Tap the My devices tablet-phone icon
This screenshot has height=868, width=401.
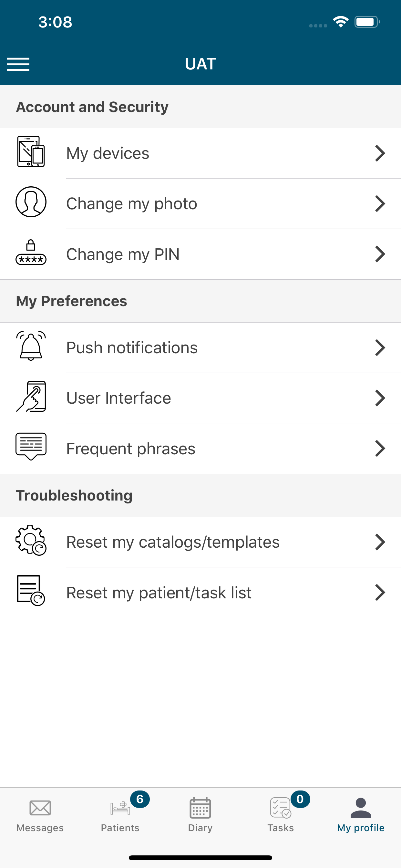(x=31, y=152)
